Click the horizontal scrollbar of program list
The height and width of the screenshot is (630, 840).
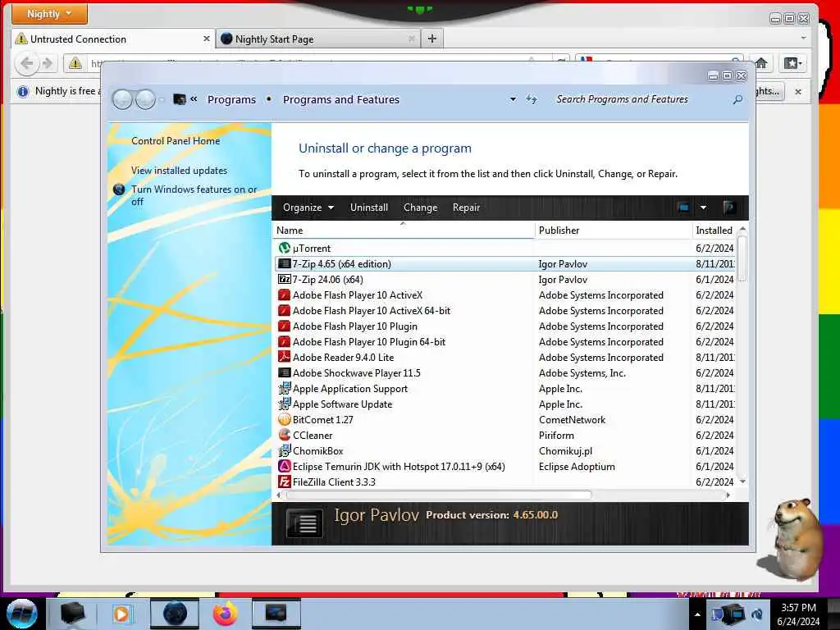point(440,495)
